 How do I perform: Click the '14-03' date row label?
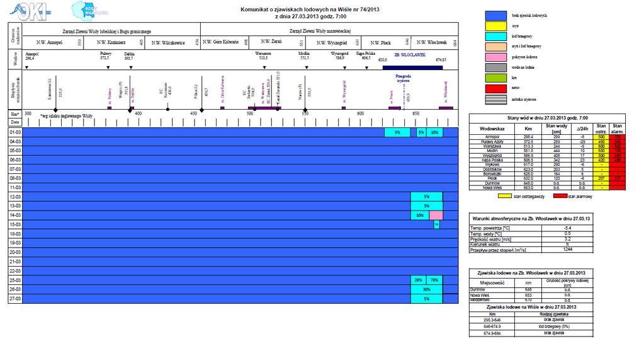(x=15, y=215)
